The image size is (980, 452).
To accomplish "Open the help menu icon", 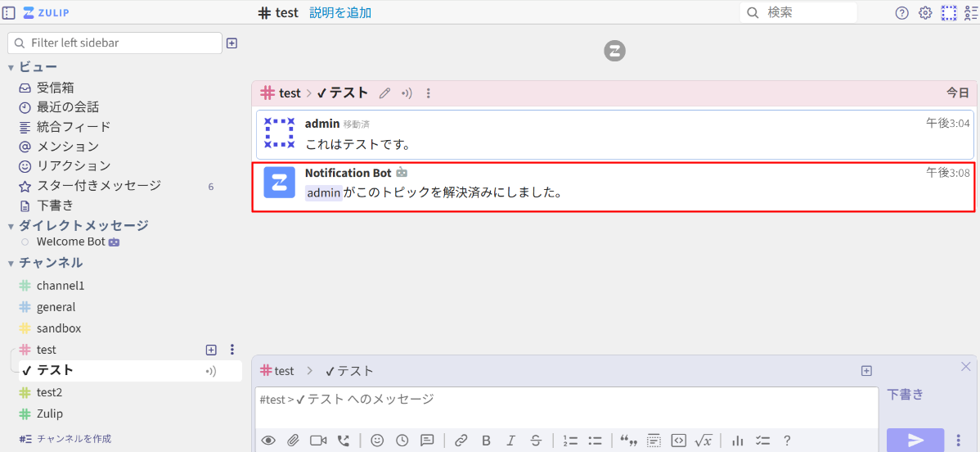I will (x=901, y=13).
